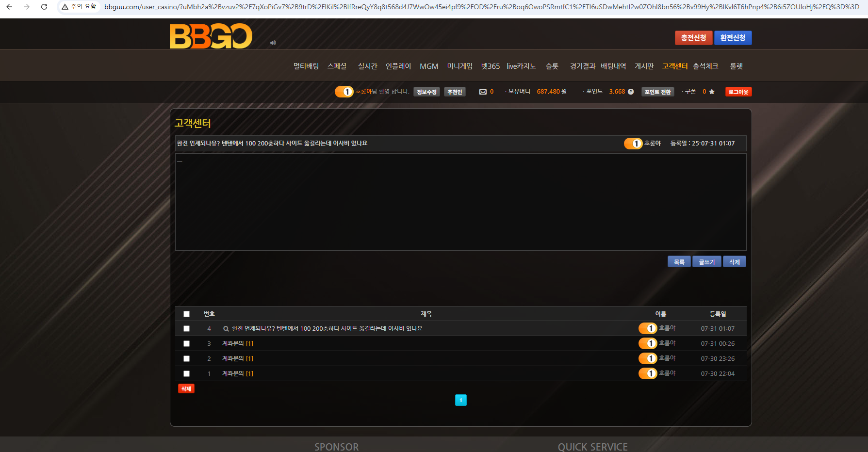Click the red 충전신청 button

pyautogui.click(x=693, y=38)
